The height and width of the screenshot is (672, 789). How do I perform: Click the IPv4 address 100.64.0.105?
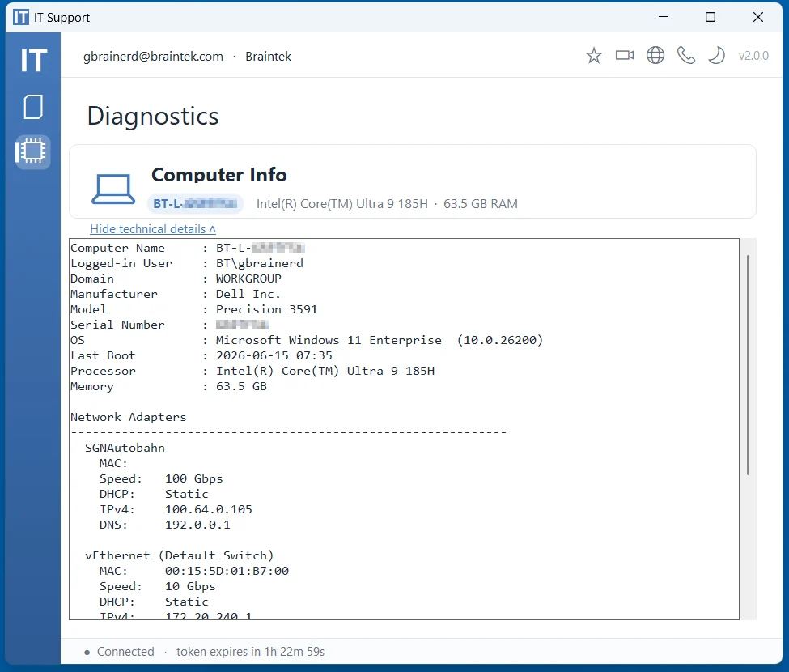pyautogui.click(x=208, y=509)
